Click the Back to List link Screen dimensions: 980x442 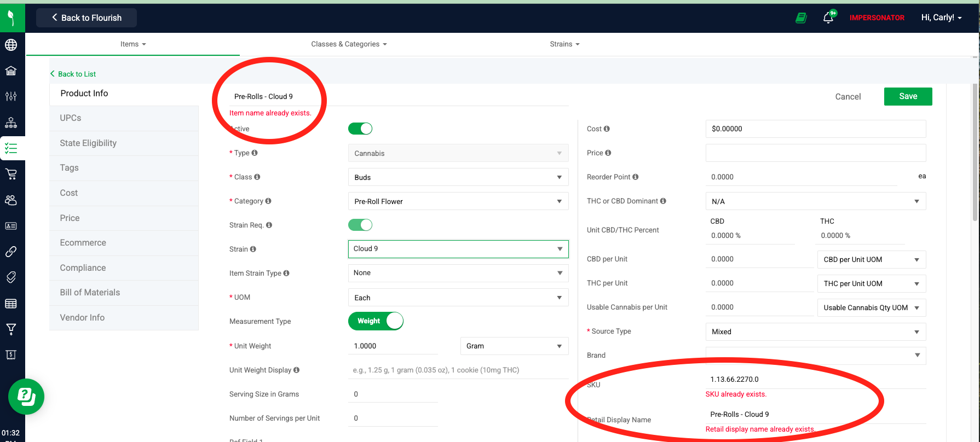73,74
